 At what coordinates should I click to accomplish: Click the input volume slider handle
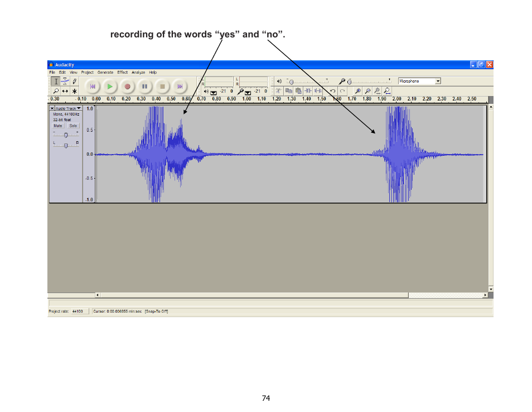coord(350,82)
